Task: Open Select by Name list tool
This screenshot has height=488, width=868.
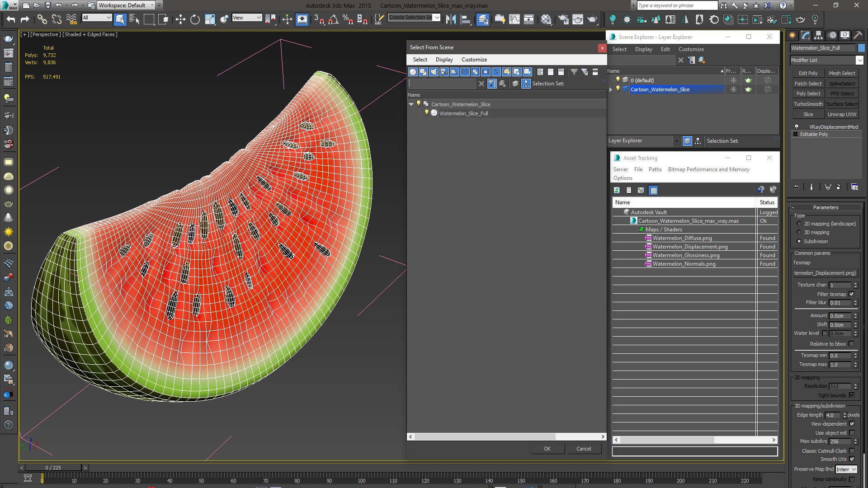Action: (x=134, y=19)
